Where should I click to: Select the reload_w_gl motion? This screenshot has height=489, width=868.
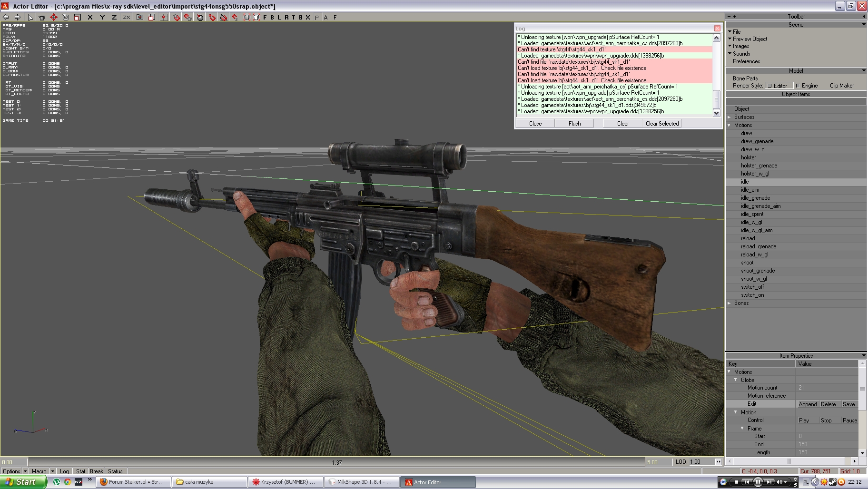tap(754, 254)
